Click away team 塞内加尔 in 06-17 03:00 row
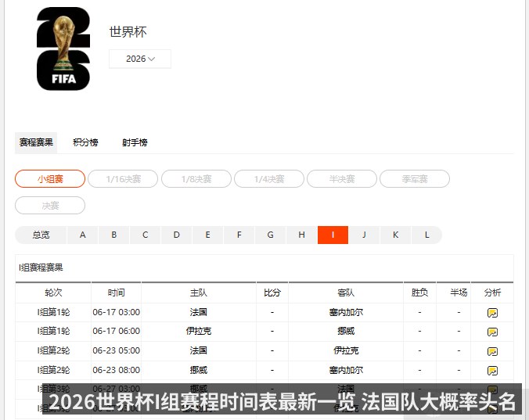This screenshot has height=420, width=529. [346, 312]
